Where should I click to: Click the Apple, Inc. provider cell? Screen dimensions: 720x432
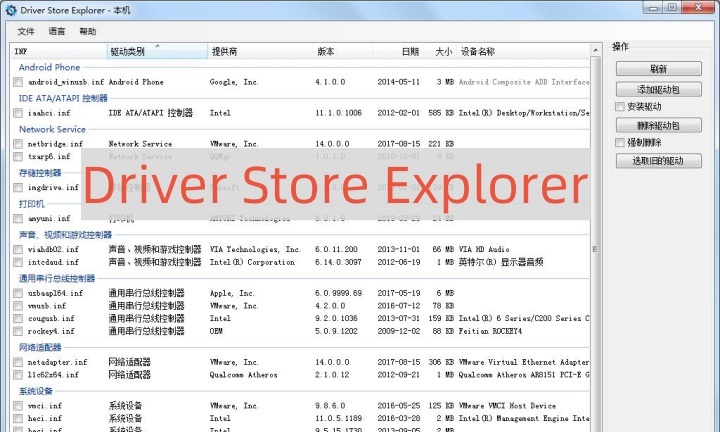pyautogui.click(x=232, y=293)
